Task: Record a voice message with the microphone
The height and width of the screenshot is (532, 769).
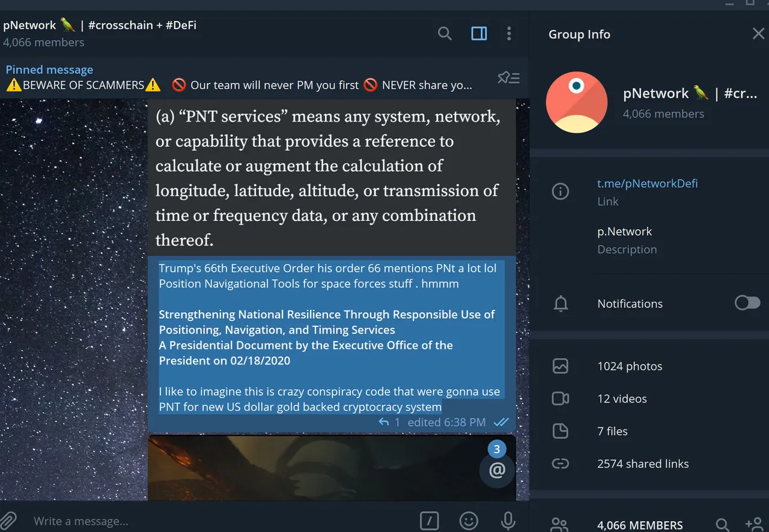Action: coord(508,521)
